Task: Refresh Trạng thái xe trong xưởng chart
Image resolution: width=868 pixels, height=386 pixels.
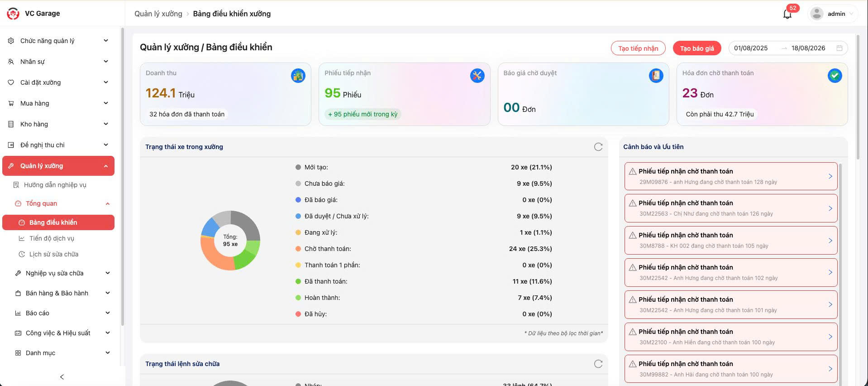Action: (598, 147)
